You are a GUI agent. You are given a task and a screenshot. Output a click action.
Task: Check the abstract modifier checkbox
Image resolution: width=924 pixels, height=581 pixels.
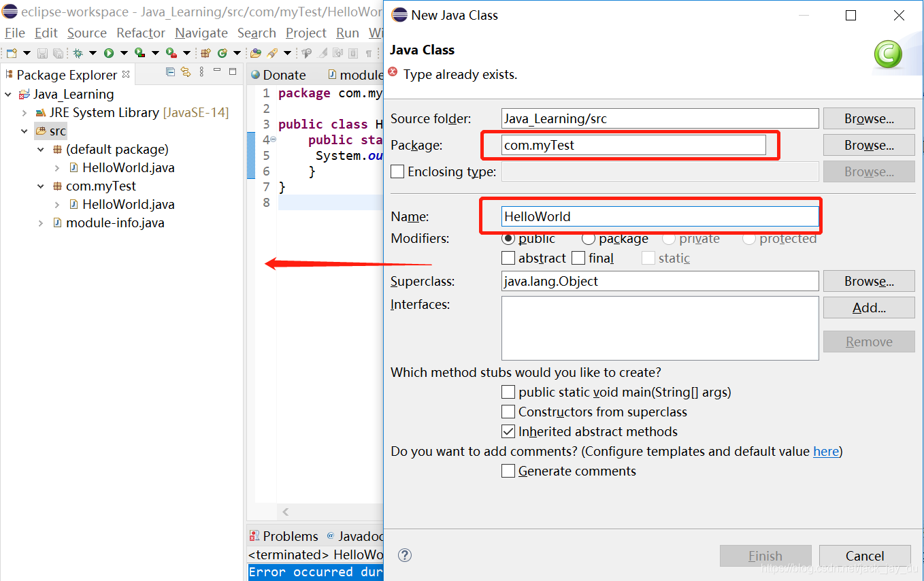pos(508,259)
